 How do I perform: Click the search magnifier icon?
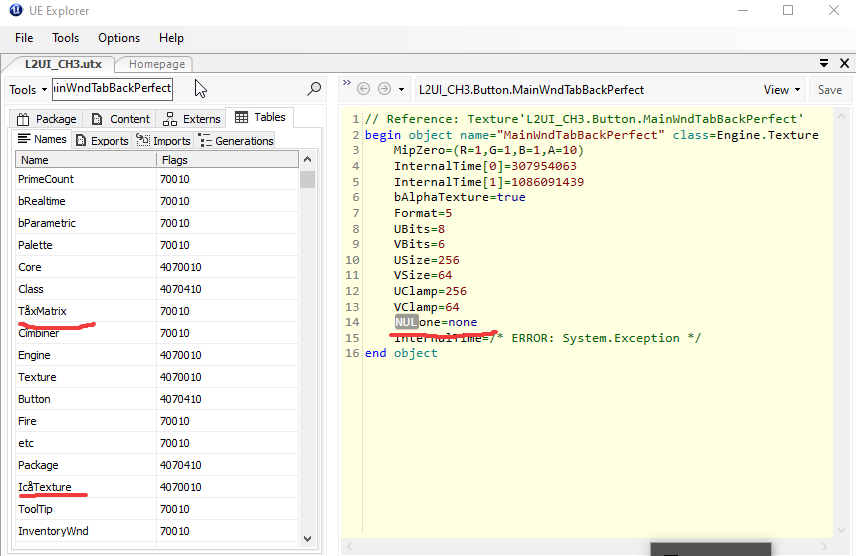click(314, 88)
